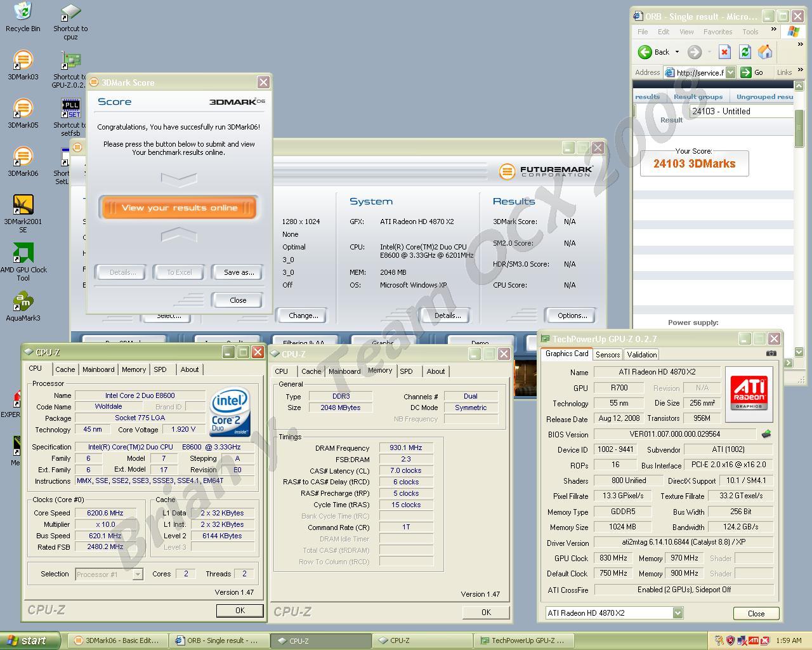Switch to TechPowerUp GPU-Z taskbar item
The image size is (812, 650).
(x=525, y=640)
